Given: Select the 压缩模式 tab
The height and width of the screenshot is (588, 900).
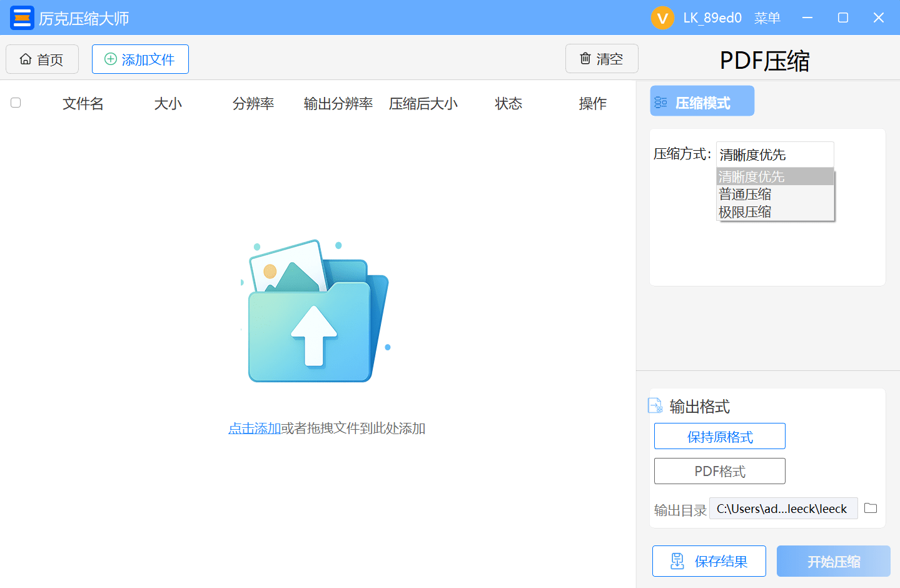Looking at the screenshot, I should pos(702,101).
